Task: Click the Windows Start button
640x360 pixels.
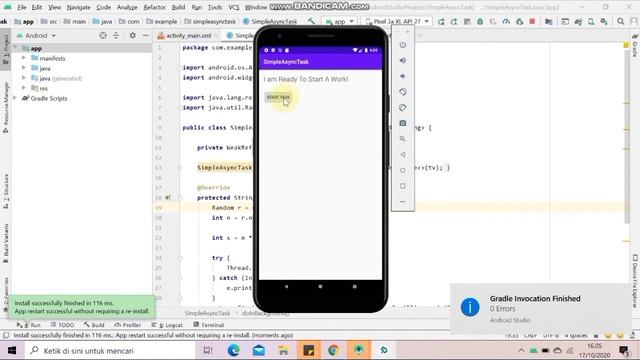Action: pyautogui.click(x=12, y=351)
